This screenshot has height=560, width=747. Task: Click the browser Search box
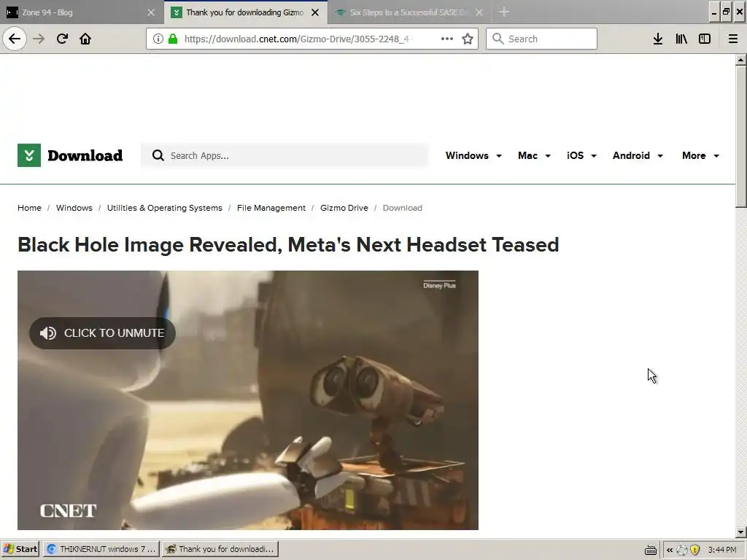click(x=541, y=39)
